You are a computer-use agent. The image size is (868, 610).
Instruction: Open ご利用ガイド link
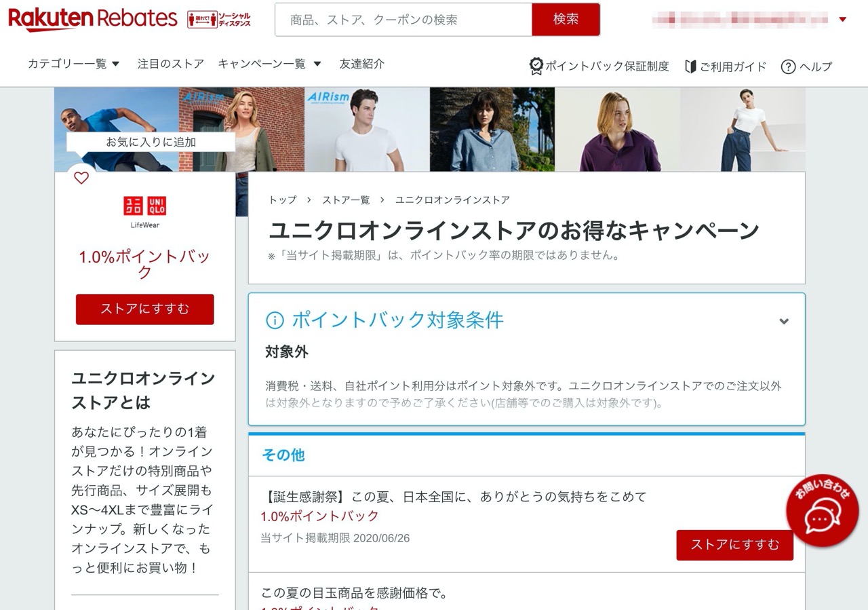(x=733, y=66)
